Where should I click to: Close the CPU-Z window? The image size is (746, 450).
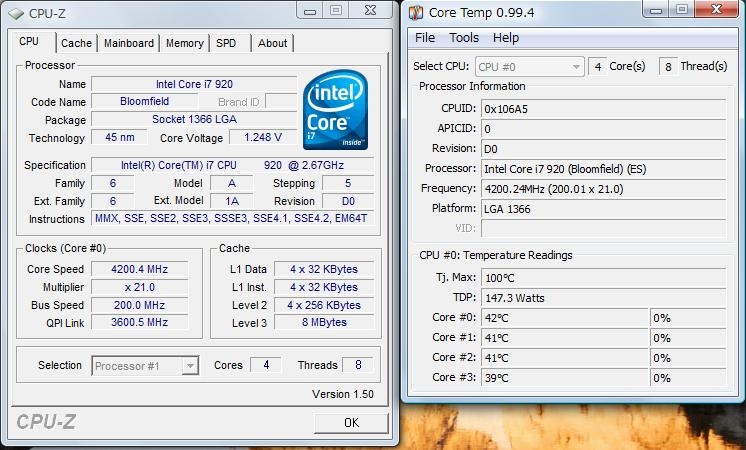click(x=371, y=10)
